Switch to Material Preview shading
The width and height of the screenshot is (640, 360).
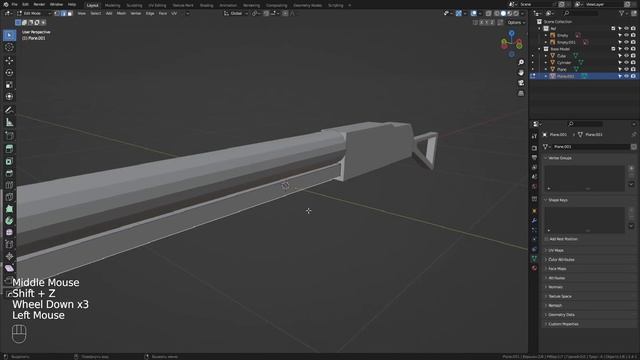point(510,13)
